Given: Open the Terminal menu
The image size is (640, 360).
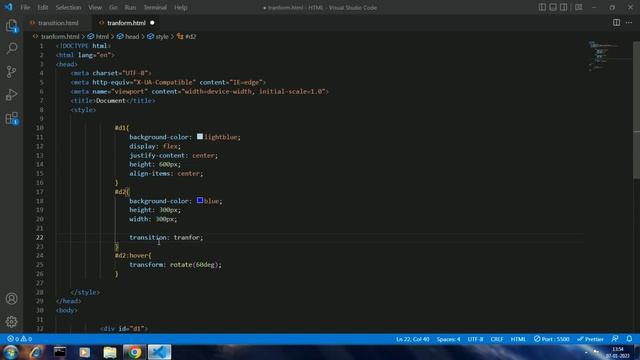Looking at the screenshot, I should pyautogui.click(x=155, y=7).
